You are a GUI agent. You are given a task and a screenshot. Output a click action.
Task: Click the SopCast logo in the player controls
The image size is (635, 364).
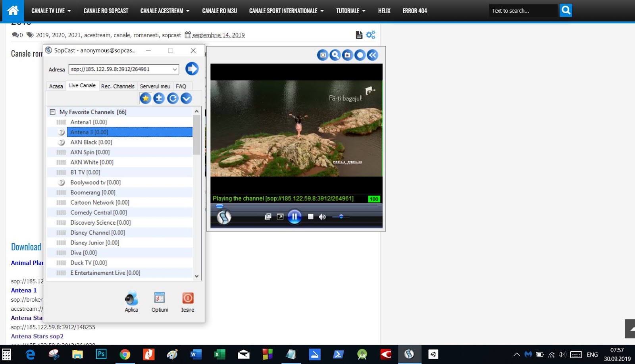coord(224,217)
